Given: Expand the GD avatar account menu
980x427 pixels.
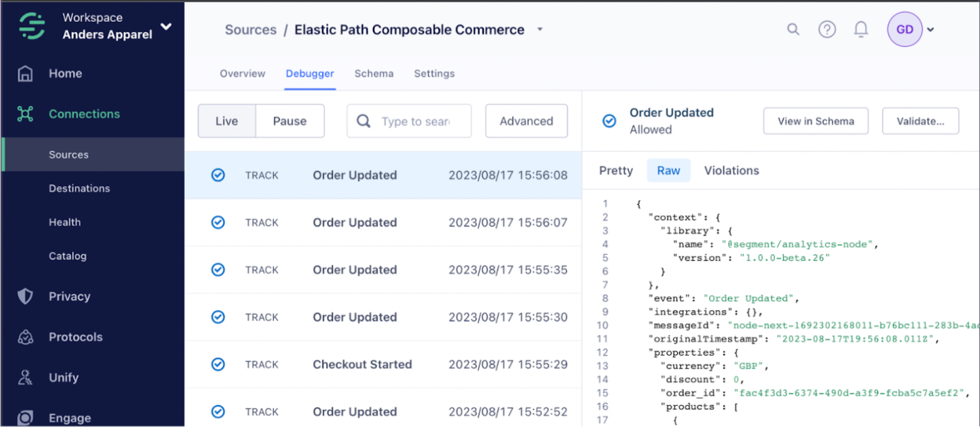Looking at the screenshot, I should coord(932,29).
